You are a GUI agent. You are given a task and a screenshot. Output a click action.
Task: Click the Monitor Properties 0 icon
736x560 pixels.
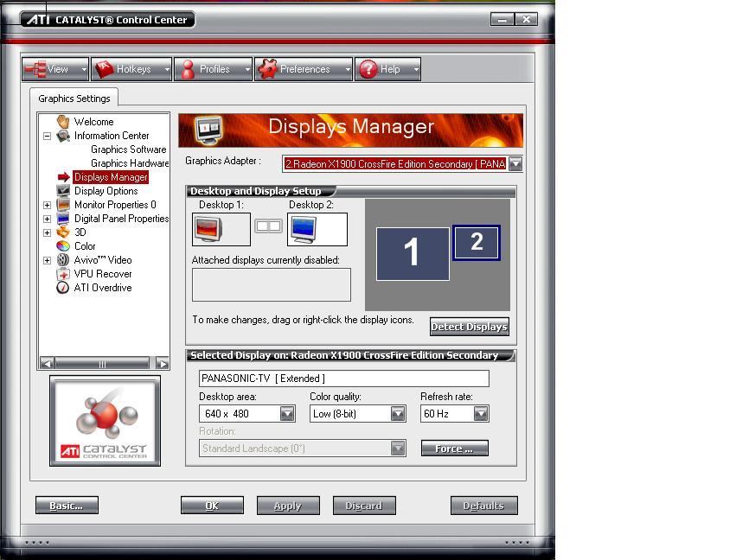pyautogui.click(x=63, y=205)
